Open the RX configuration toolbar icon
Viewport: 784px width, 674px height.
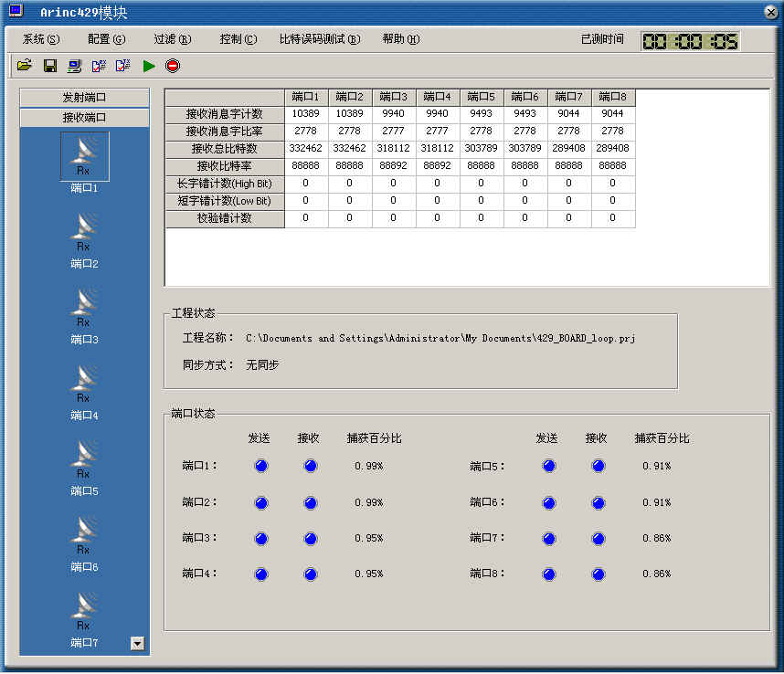point(99,66)
